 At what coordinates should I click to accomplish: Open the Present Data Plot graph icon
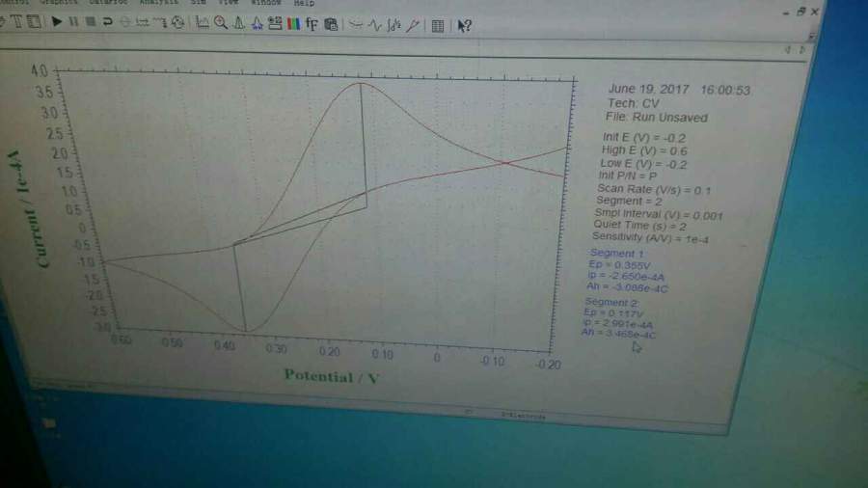[x=203, y=23]
